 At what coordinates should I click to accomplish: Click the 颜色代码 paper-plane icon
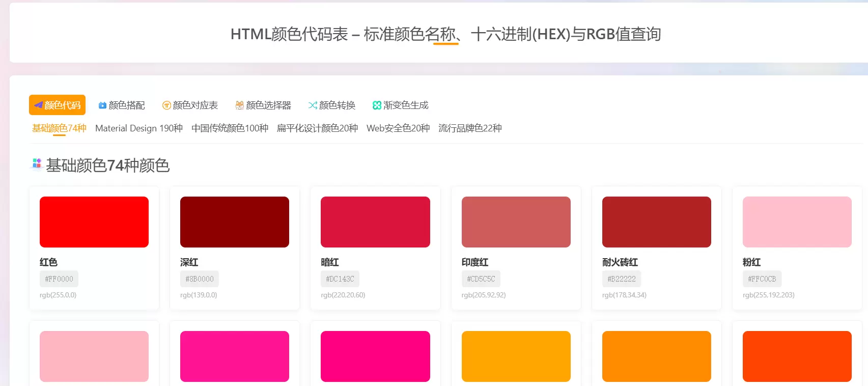point(38,105)
